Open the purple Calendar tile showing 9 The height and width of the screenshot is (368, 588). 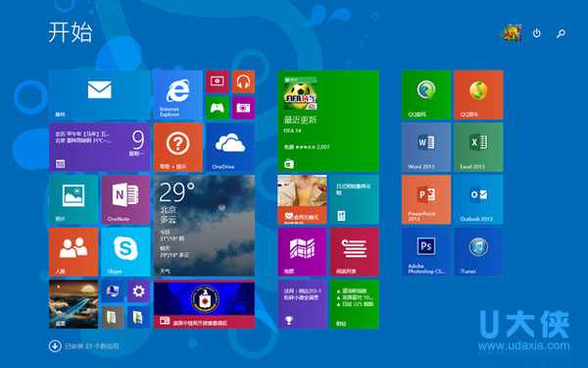coord(99,147)
